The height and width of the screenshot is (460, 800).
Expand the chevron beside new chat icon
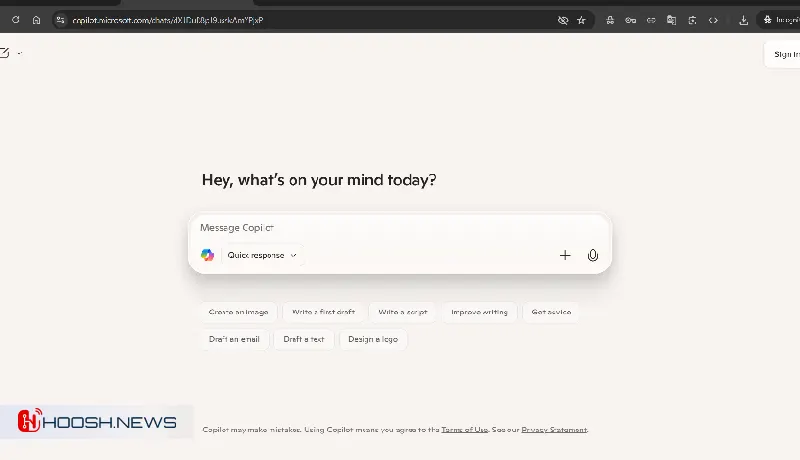point(20,53)
